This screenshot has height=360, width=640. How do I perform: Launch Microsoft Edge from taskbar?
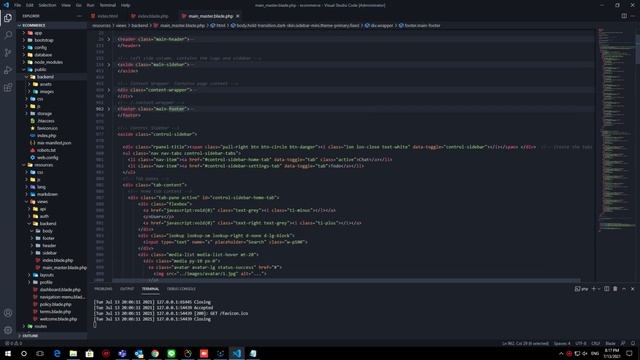pos(57,353)
